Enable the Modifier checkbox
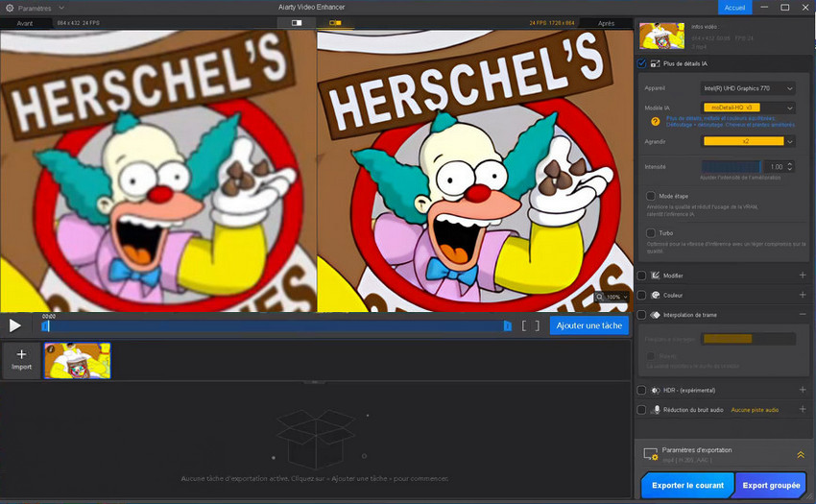 pos(641,276)
